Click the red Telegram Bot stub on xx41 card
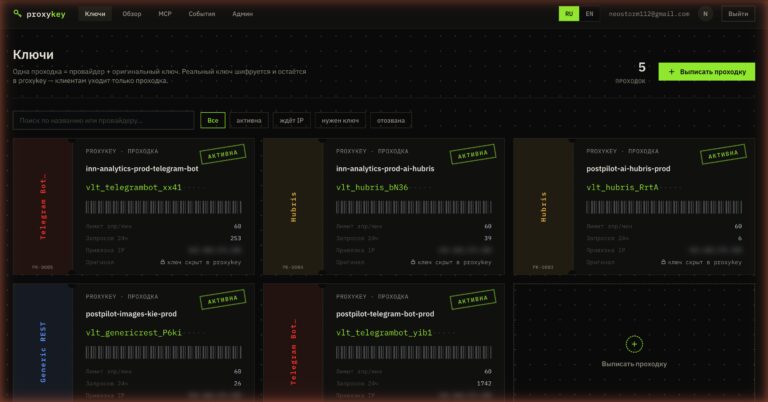Image resolution: width=768 pixels, height=402 pixels. tap(43, 206)
